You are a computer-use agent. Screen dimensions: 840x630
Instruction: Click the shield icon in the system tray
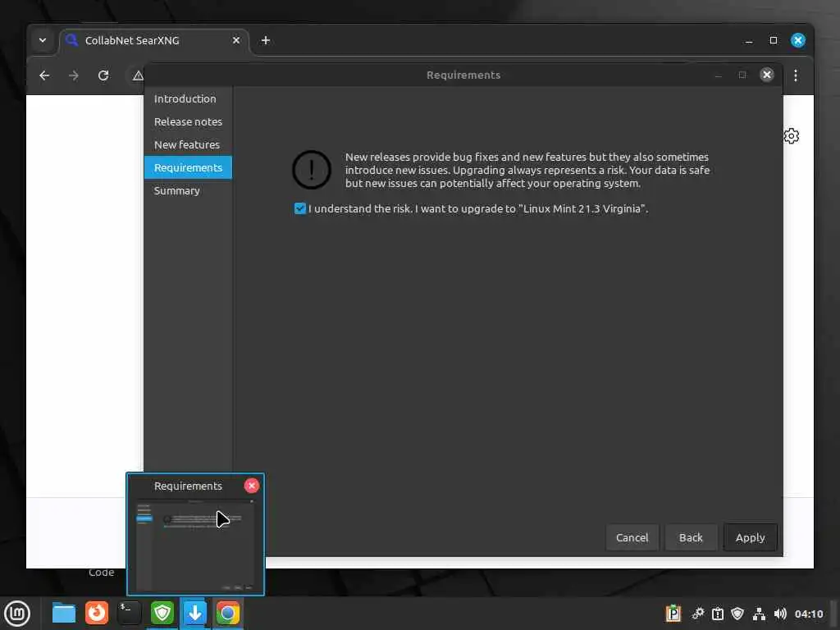click(x=737, y=614)
